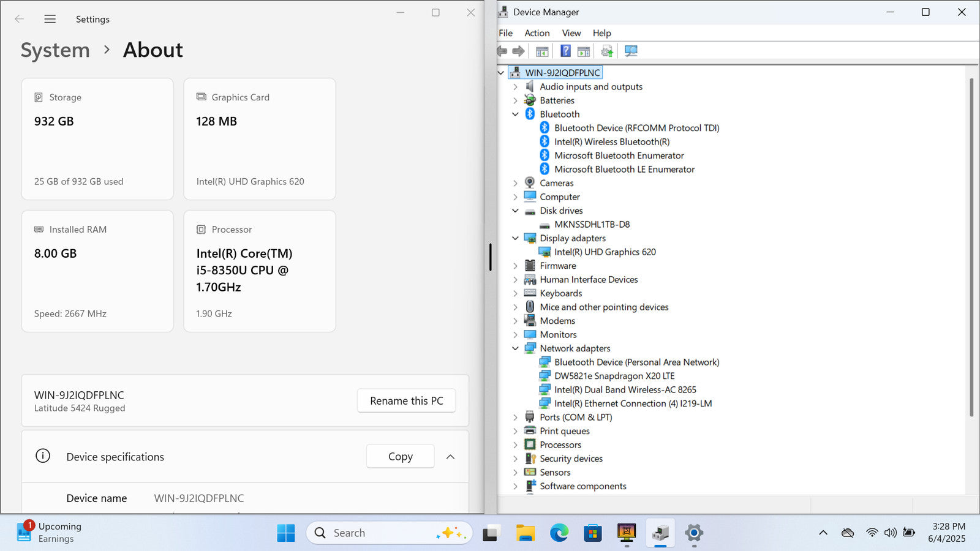Screen dimensions: 980x551
Task: Click the Device Manager taskbar icon
Action: 660,533
